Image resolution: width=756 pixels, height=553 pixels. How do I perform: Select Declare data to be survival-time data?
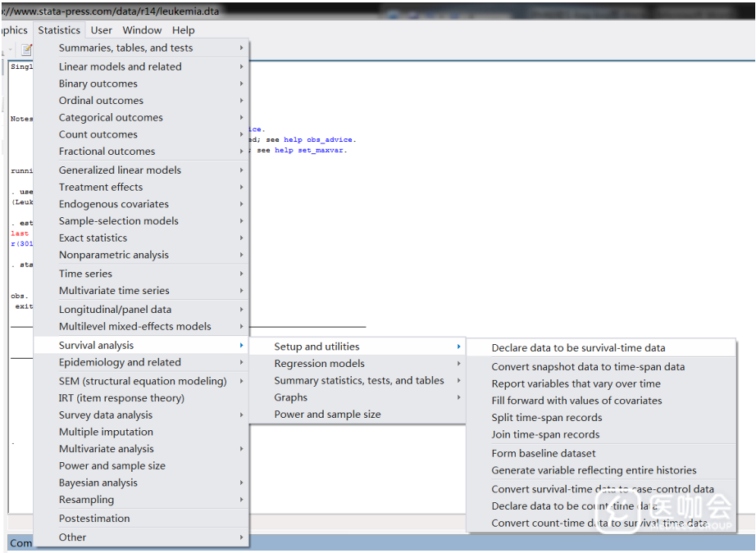tap(578, 348)
